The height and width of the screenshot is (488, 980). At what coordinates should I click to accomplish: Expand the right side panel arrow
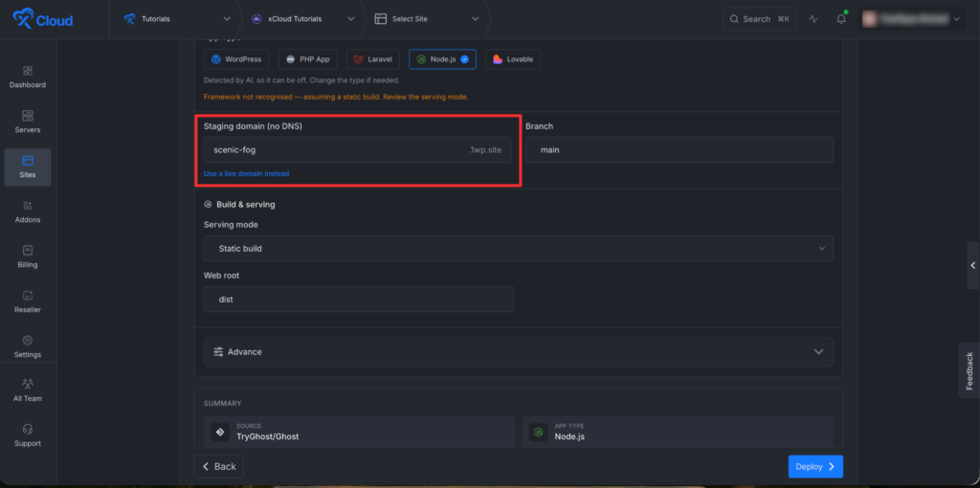[973, 266]
